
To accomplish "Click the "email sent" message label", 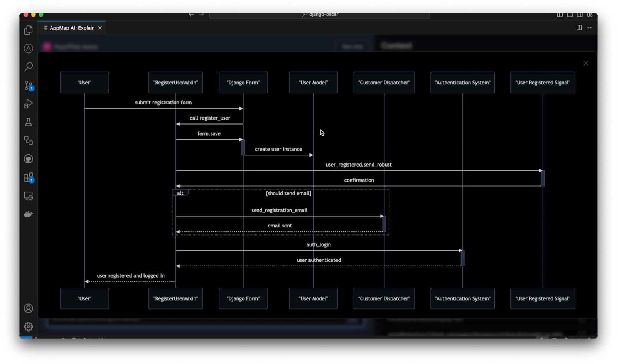I will tap(280, 226).
